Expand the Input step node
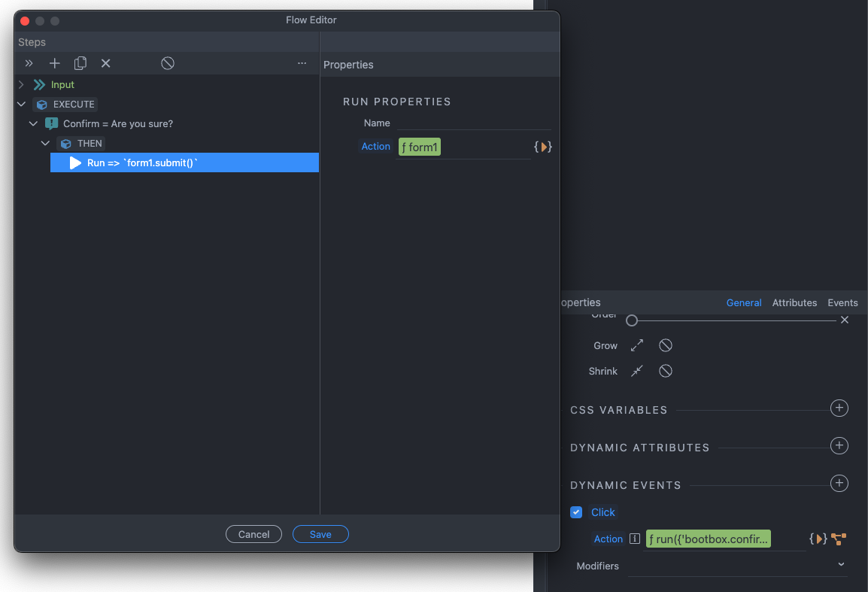 tap(21, 85)
